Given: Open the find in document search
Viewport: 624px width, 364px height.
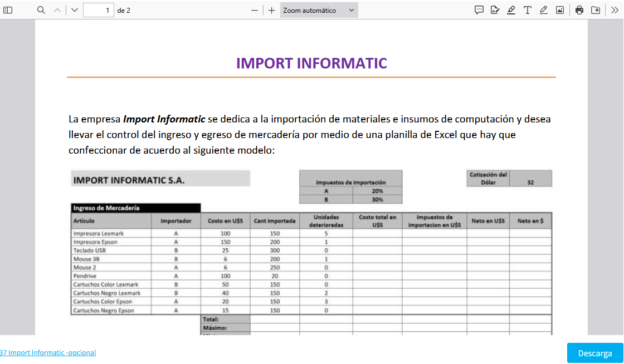Looking at the screenshot, I should click(x=41, y=10).
